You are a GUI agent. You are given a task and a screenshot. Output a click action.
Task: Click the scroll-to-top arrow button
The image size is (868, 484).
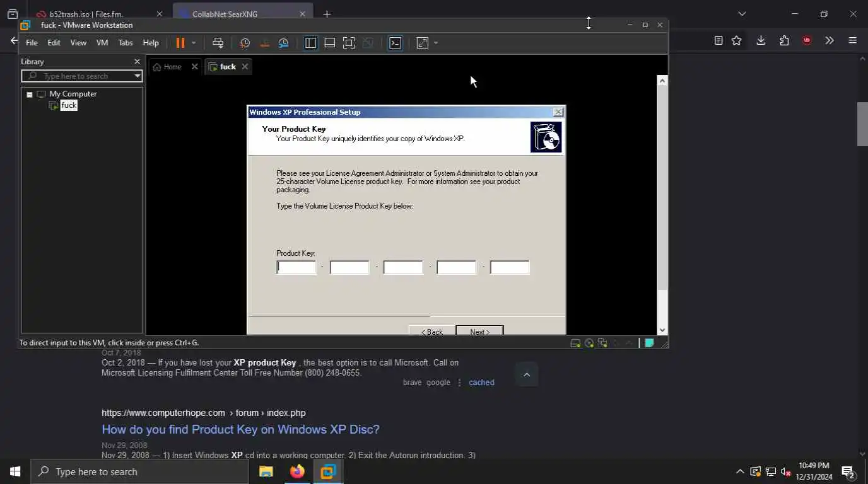click(x=527, y=374)
